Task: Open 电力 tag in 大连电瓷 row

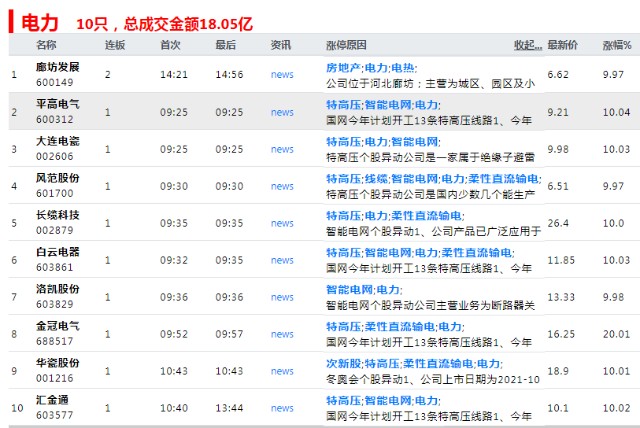Action: click(376, 142)
